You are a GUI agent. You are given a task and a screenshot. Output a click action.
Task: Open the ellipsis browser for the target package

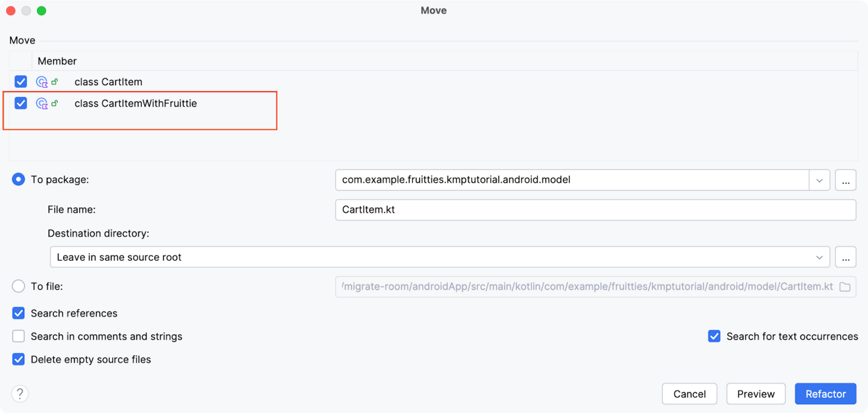click(845, 180)
